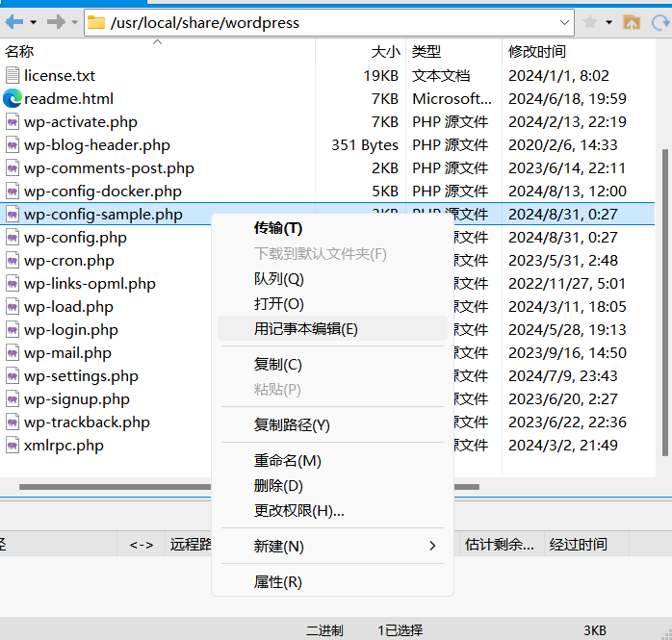Image resolution: width=672 pixels, height=640 pixels.
Task: Open 更改权限(H)... from the context menu
Action: tap(332, 511)
